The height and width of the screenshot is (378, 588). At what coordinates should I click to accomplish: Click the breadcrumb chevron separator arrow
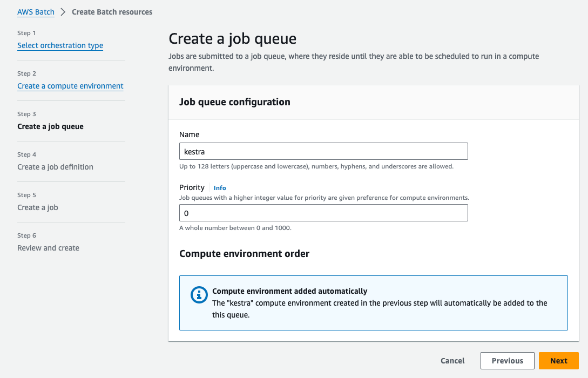click(x=63, y=12)
